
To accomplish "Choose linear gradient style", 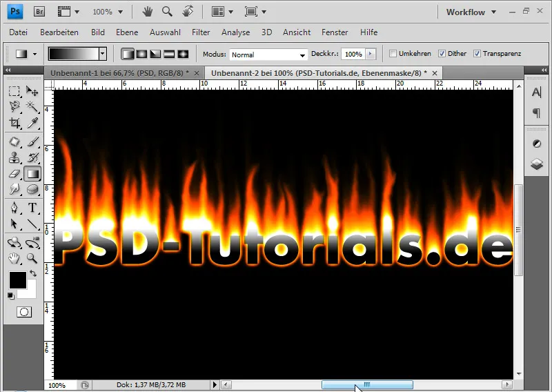I will 128,54.
